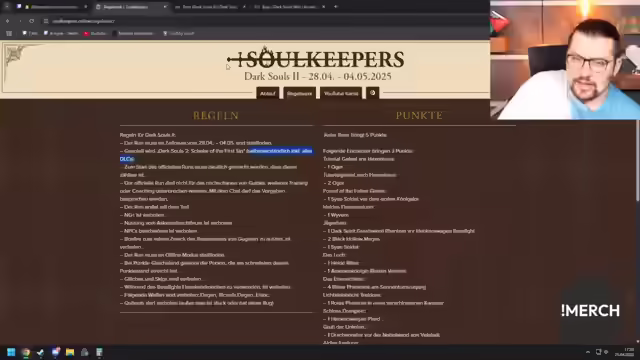This screenshot has width=640, height=360.
Task: Click the streamer webcam overlay
Action: tap(565, 60)
